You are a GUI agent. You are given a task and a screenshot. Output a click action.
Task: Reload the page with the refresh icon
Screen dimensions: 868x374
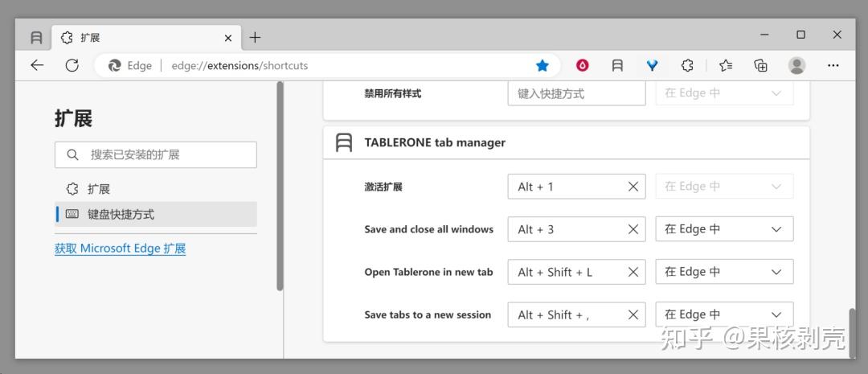(72, 65)
